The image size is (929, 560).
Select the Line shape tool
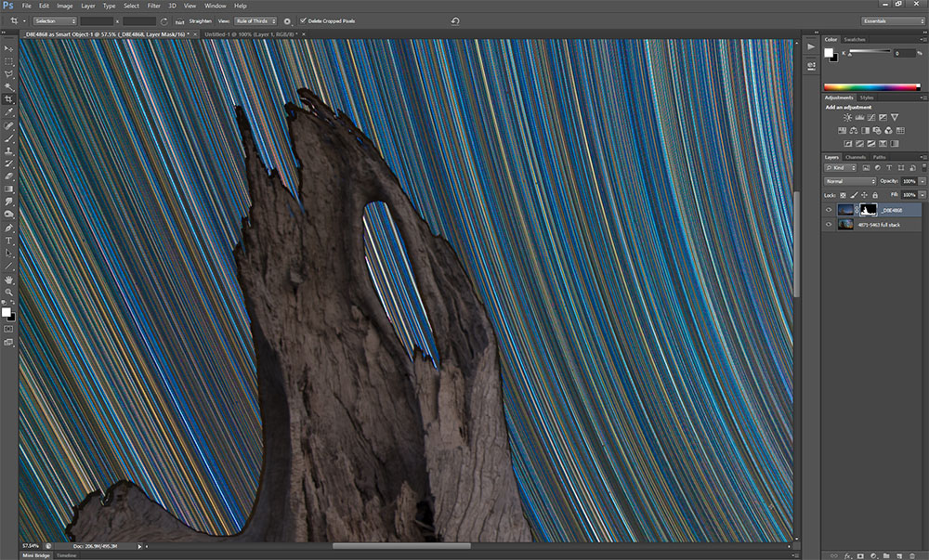pyautogui.click(x=8, y=267)
